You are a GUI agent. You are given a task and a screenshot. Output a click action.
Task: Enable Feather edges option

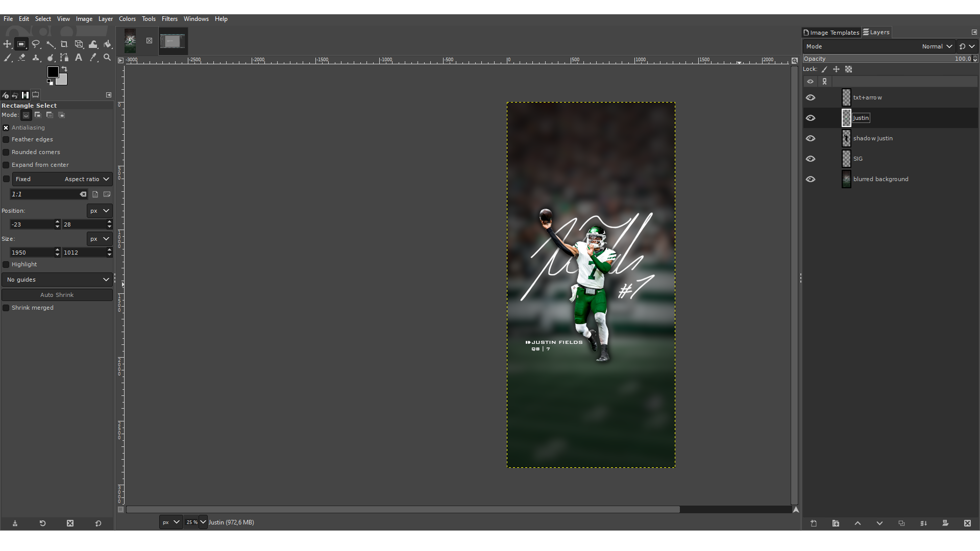tap(6, 139)
